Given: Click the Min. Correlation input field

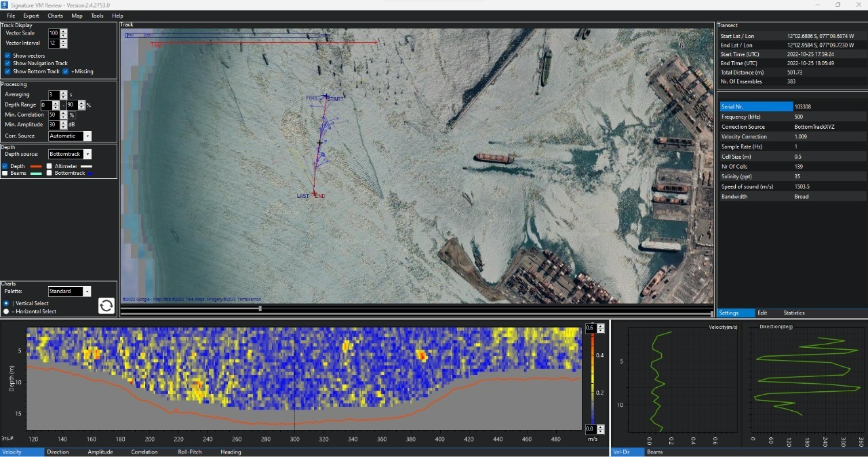Looking at the screenshot, I should (x=53, y=115).
